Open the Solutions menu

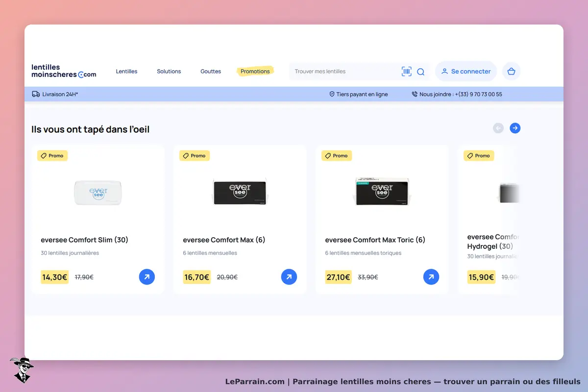[x=169, y=72]
